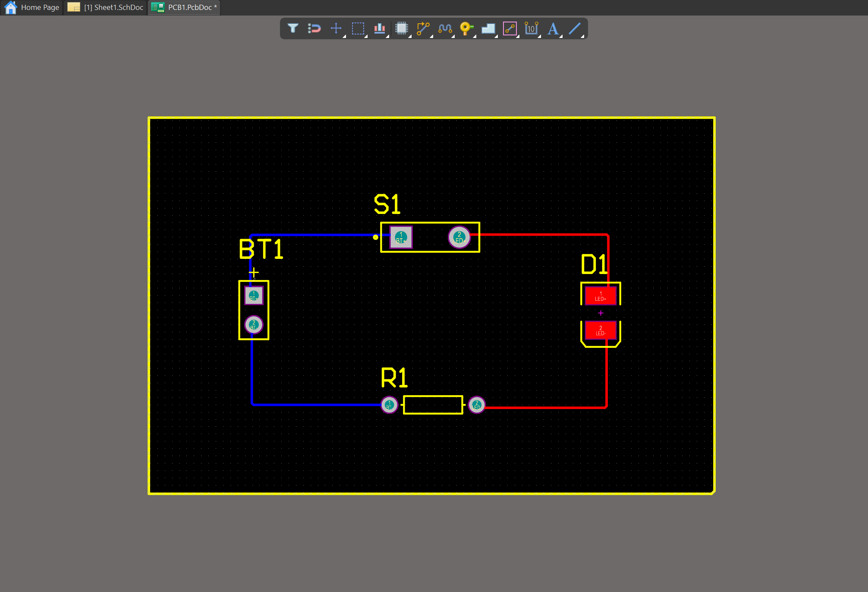Click the place polygon pour icon
The width and height of the screenshot is (868, 592).
coord(488,28)
